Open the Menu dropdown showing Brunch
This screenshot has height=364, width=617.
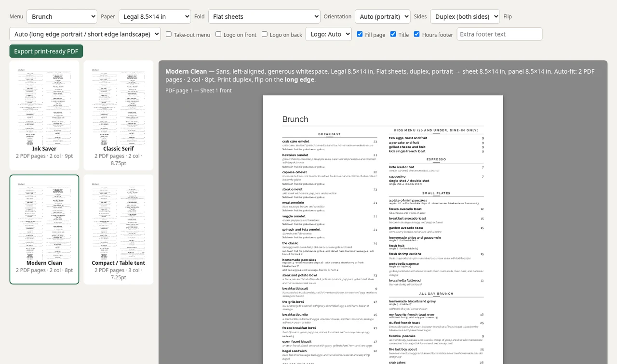point(62,16)
